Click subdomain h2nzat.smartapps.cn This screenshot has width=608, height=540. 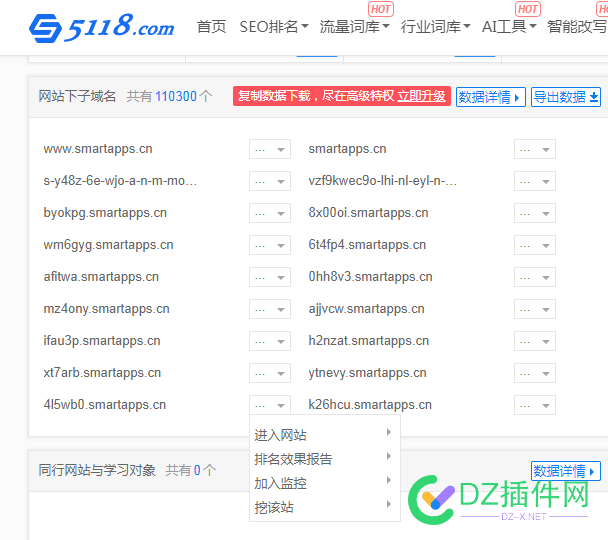(x=369, y=341)
